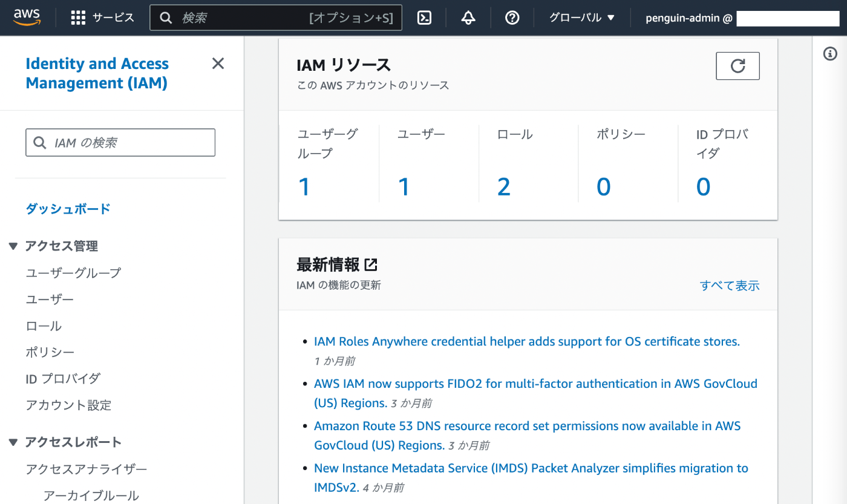This screenshot has width=847, height=504.
Task: Open アクセスアナライザー in sidebar
Action: (x=87, y=469)
